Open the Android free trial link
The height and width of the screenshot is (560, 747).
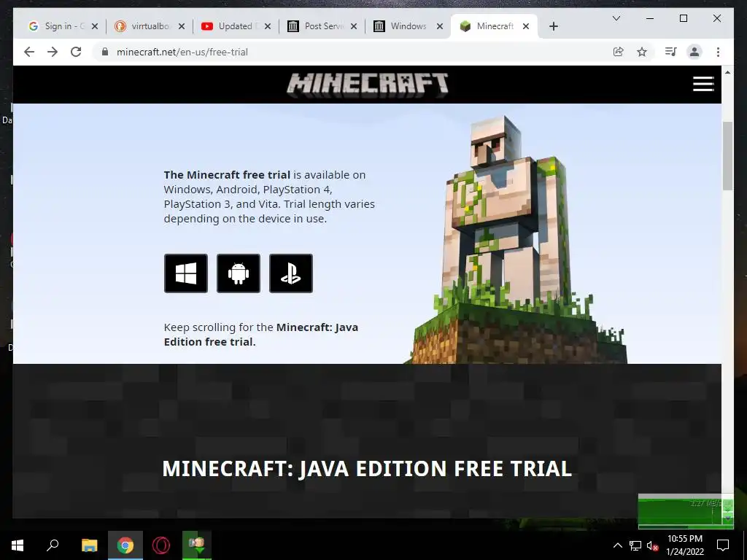pyautogui.click(x=239, y=273)
